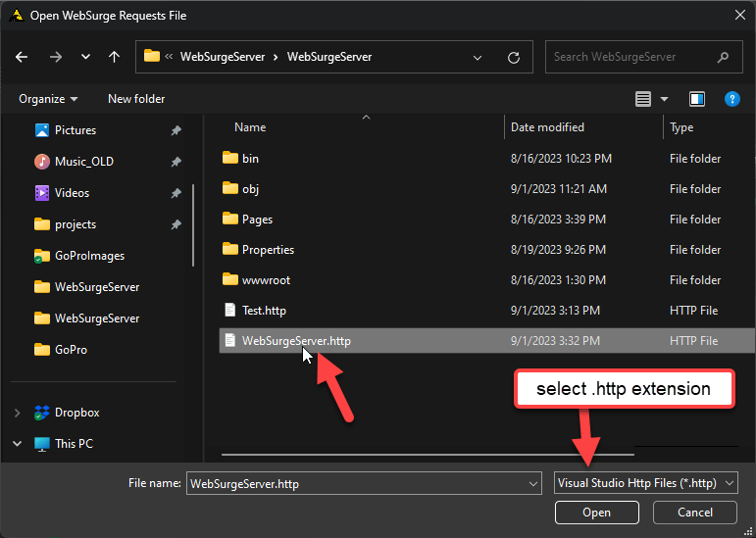
Task: Click the 9/1/2023 3:13 PM date cell
Action: [555, 311]
